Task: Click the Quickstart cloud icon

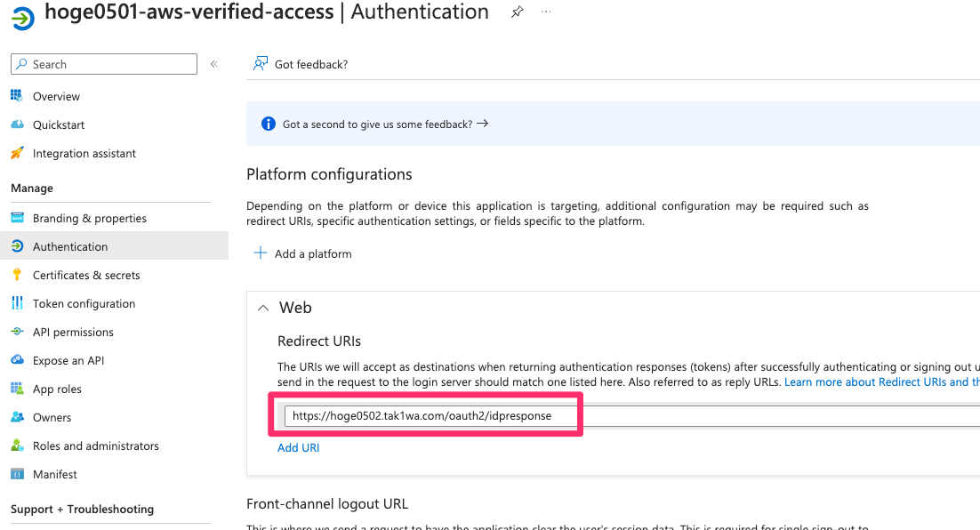Action: tap(18, 124)
